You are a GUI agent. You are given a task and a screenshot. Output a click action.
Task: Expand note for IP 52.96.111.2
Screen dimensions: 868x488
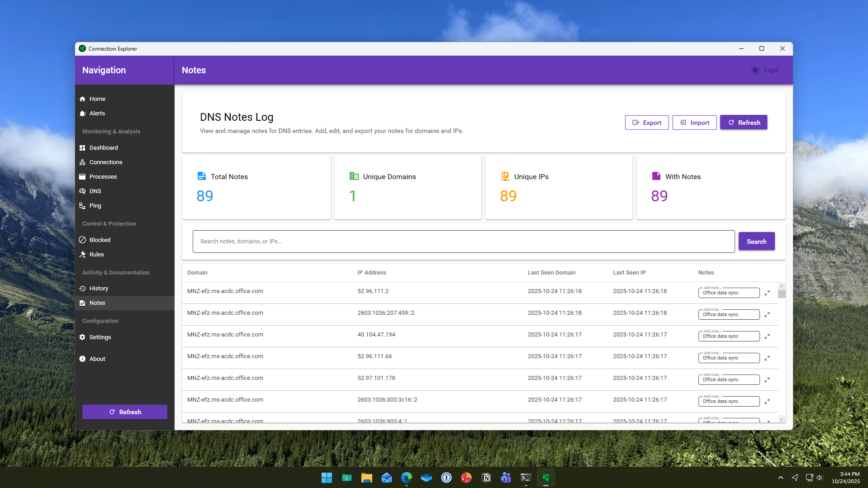click(767, 293)
